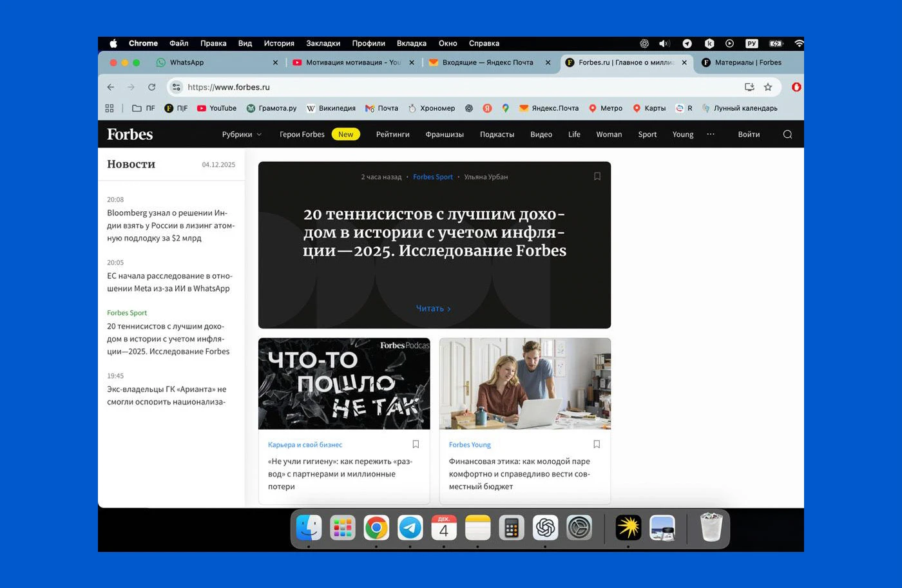Open the Профили menu
The image size is (902, 588).
click(x=369, y=43)
